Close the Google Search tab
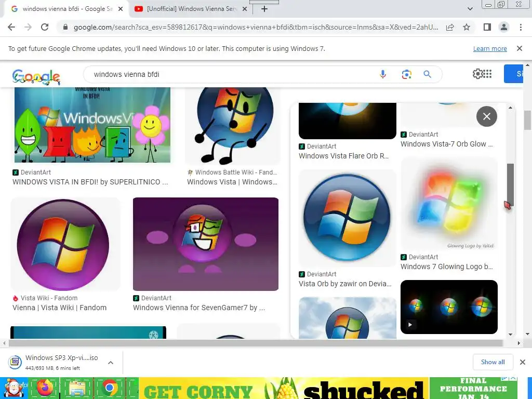 coord(121,9)
